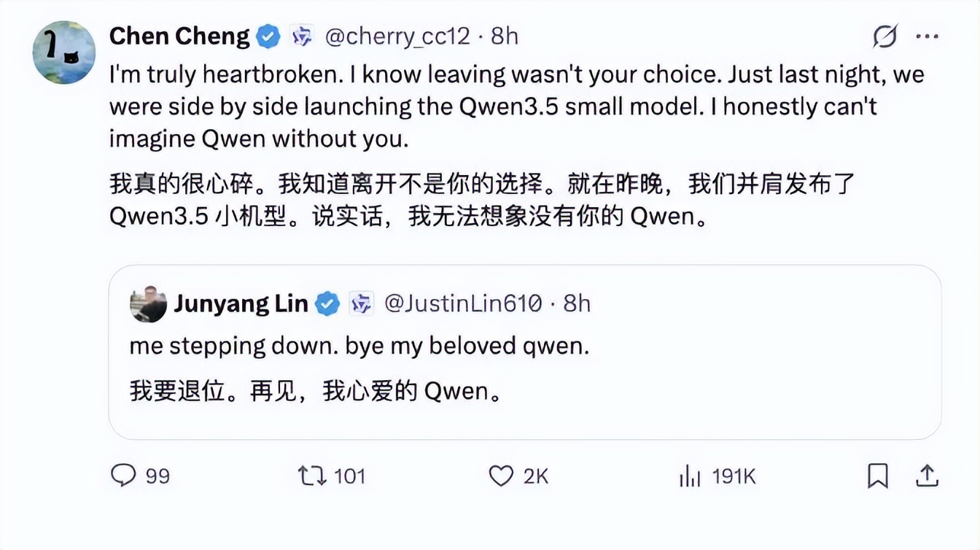Screen dimensions: 980x550
Task: Open the @JustinLin610 handle link
Action: 463,303
